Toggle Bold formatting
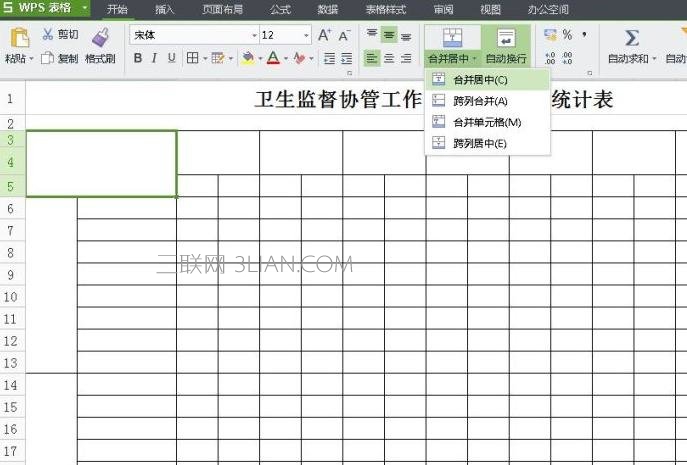 (x=138, y=58)
